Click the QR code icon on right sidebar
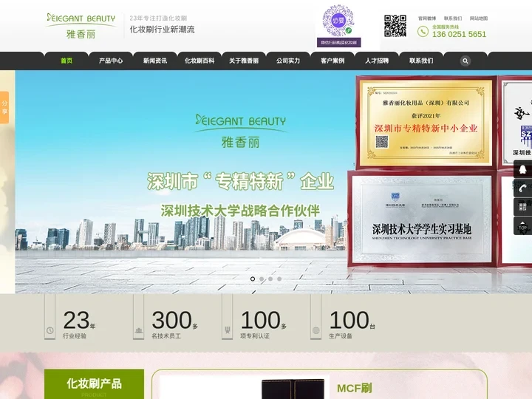The height and width of the screenshot is (399, 532). tap(522, 207)
